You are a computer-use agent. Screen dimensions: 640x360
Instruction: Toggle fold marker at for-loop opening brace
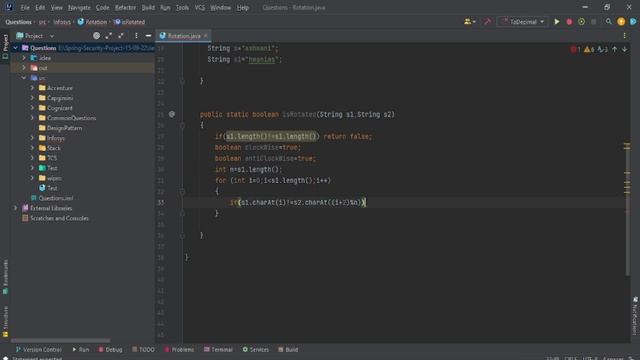click(x=182, y=191)
